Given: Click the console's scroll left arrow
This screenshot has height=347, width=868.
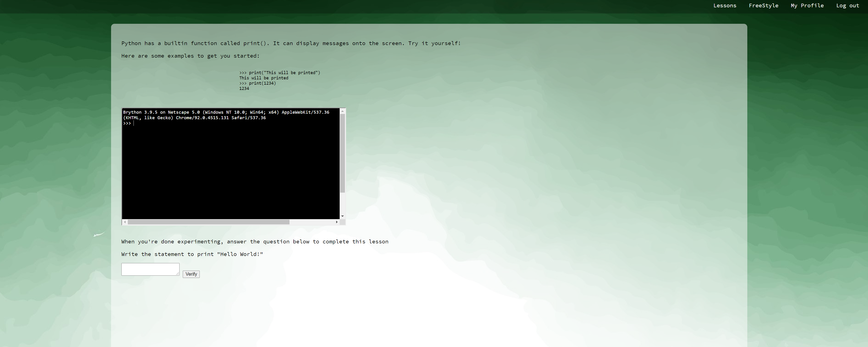Looking at the screenshot, I should [125, 222].
